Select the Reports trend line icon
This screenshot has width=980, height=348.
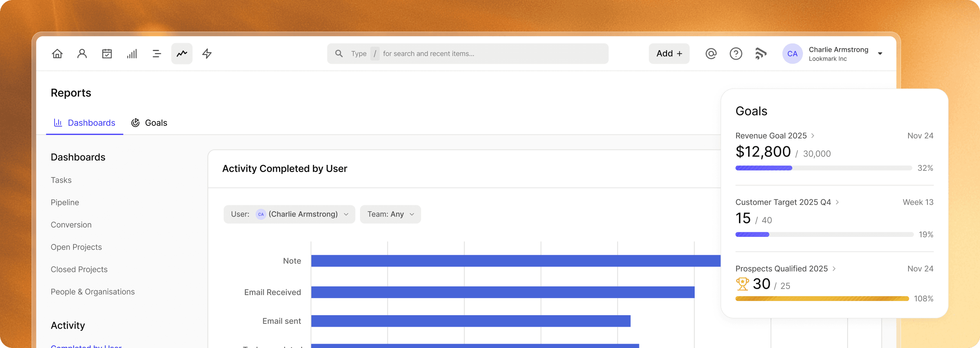182,53
